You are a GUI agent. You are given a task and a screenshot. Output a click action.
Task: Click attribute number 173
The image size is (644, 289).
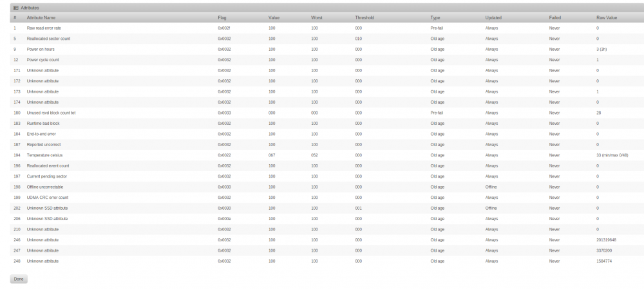pyautogui.click(x=17, y=91)
